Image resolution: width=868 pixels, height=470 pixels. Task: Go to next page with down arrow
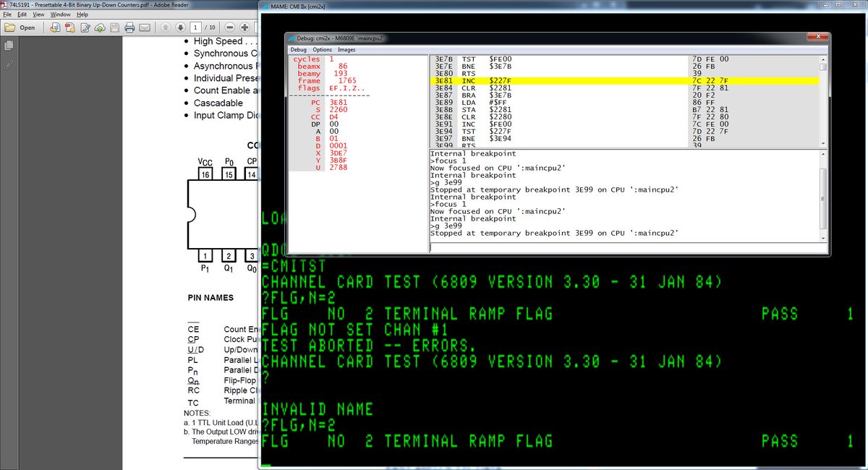click(x=179, y=27)
